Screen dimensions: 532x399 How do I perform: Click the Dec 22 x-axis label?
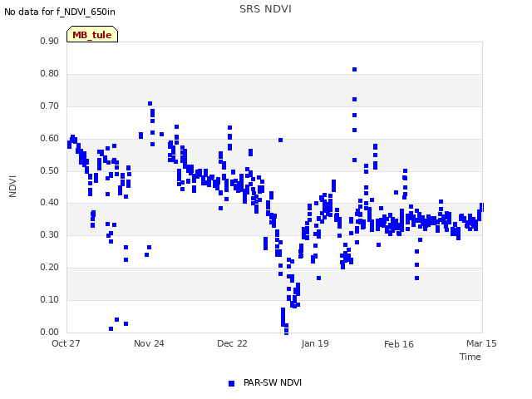(232, 343)
